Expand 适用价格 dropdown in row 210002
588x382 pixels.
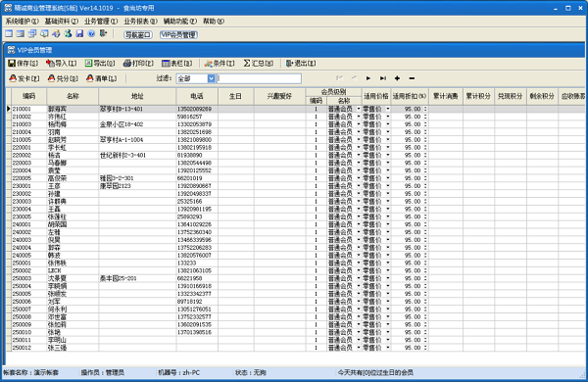pos(388,117)
